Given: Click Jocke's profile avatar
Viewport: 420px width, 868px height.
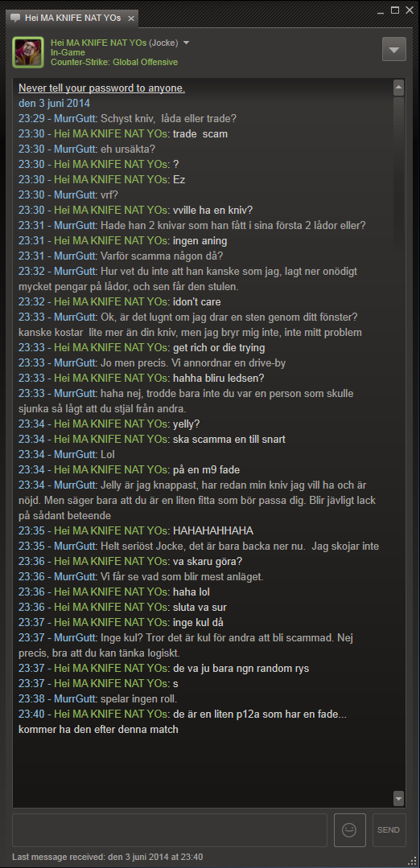Looking at the screenshot, I should click(27, 52).
